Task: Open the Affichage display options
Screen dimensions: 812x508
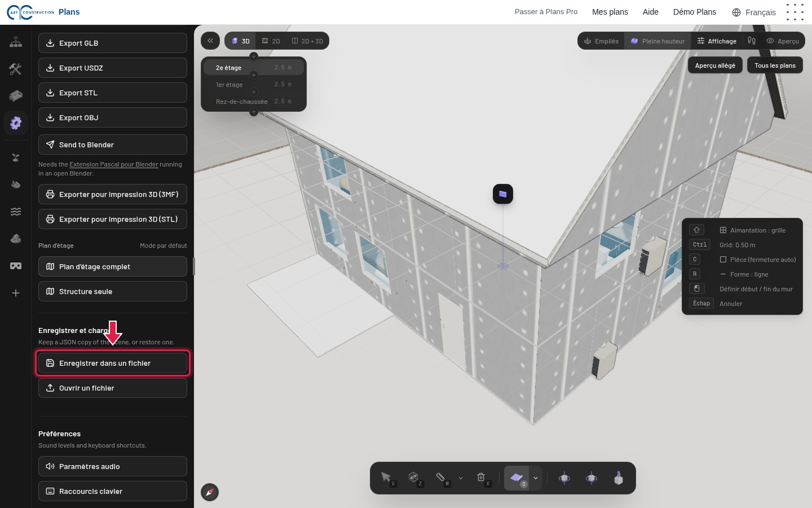Action: tap(717, 41)
